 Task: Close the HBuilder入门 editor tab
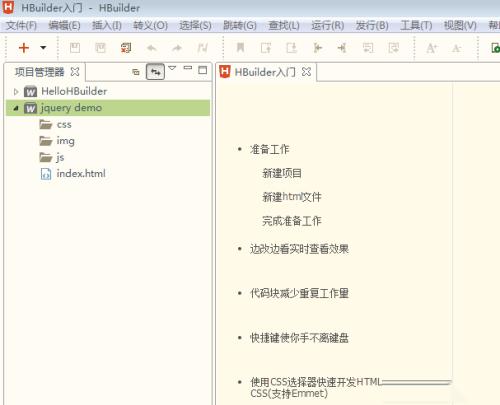[x=306, y=72]
